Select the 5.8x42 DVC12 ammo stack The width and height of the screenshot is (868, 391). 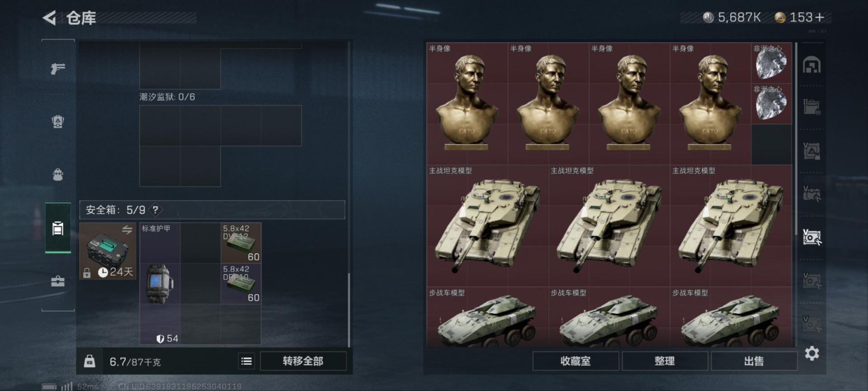(241, 243)
